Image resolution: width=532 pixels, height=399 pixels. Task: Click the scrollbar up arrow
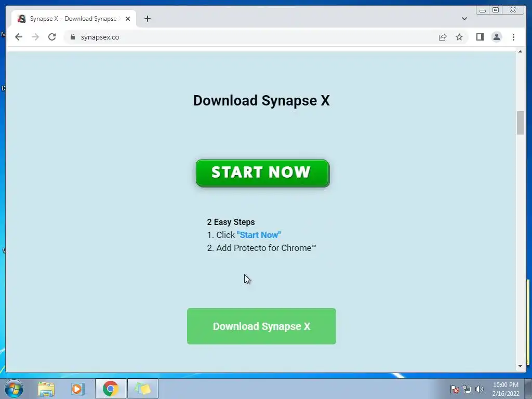point(520,51)
